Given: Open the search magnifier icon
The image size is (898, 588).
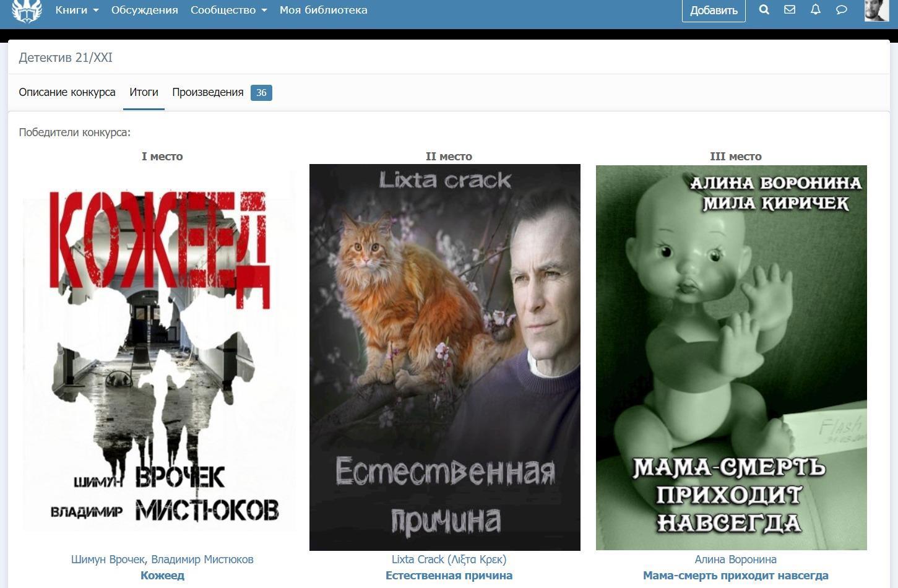Looking at the screenshot, I should [x=764, y=10].
